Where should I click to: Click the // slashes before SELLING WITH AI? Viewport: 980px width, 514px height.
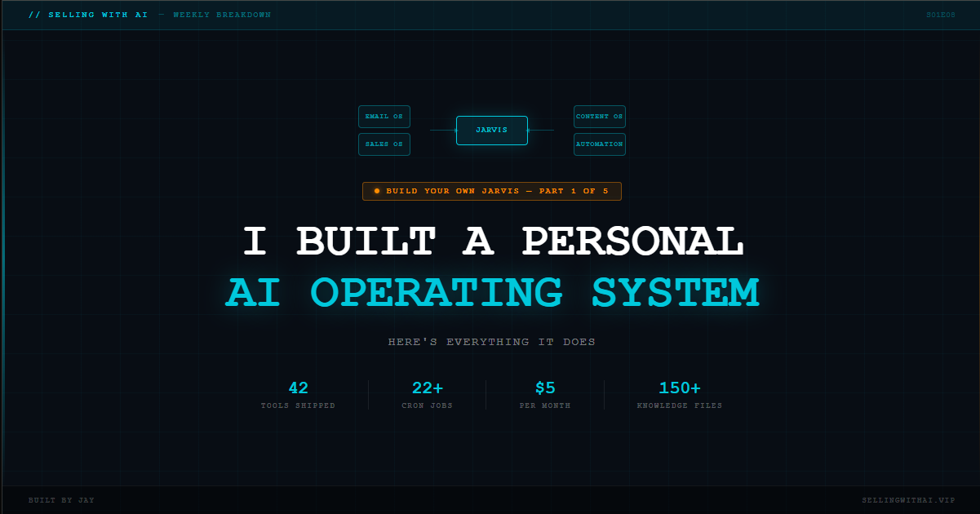point(34,14)
